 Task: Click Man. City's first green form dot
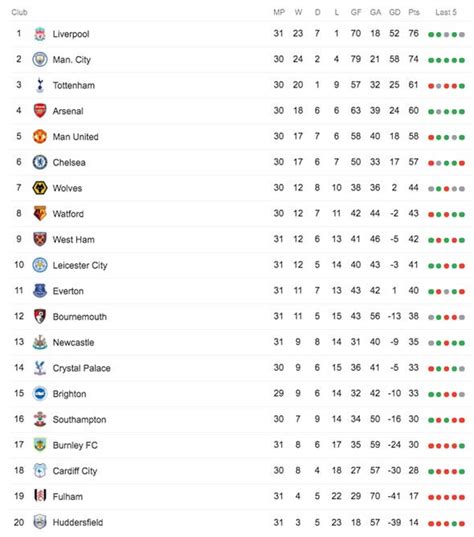431,60
